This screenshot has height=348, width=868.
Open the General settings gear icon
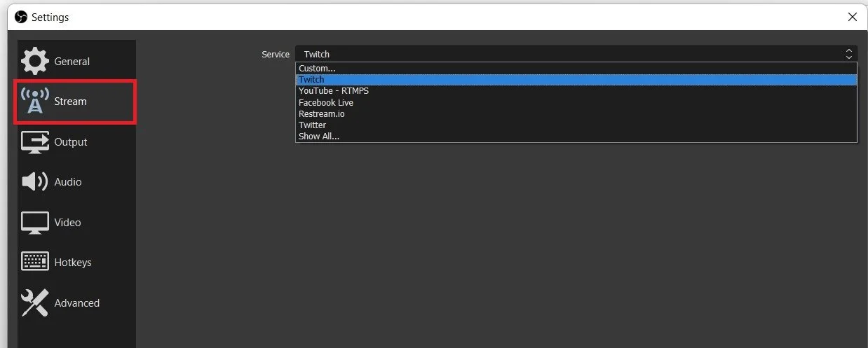(35, 62)
